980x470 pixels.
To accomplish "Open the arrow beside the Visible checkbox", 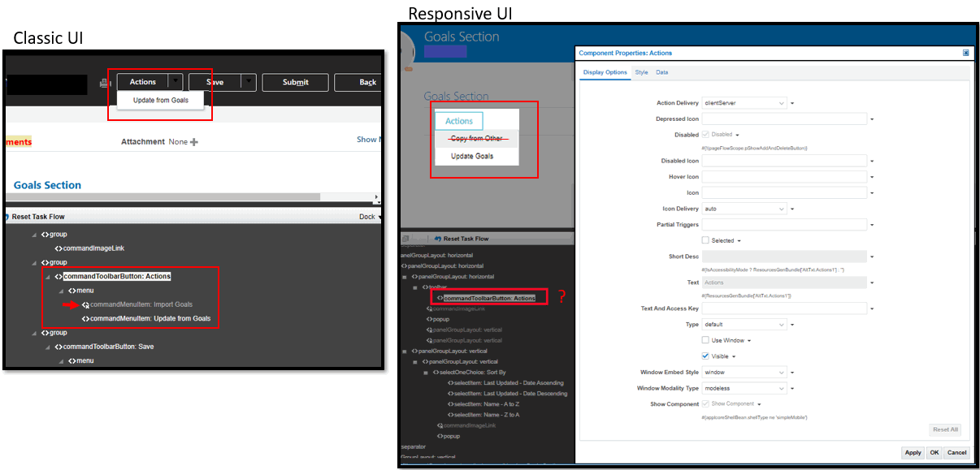I will tap(735, 356).
